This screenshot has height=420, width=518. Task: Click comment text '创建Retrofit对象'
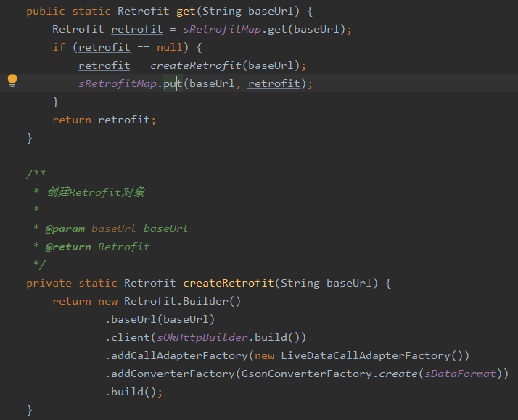pos(96,192)
